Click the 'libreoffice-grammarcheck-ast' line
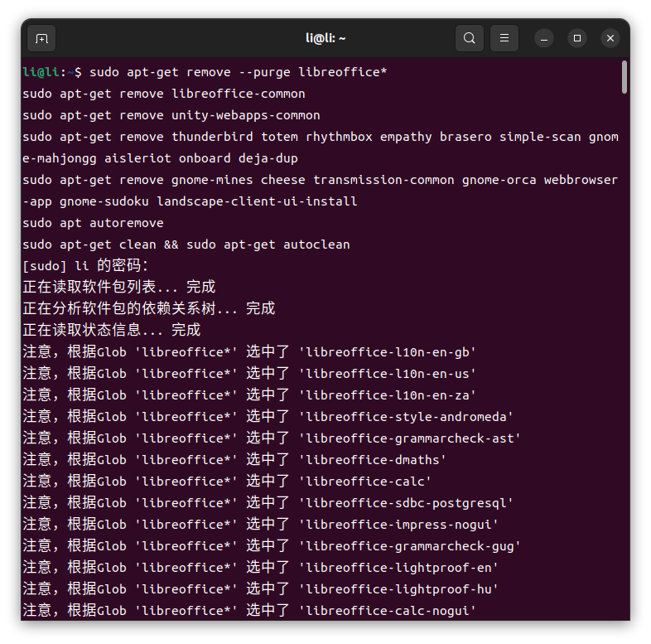 point(272,438)
